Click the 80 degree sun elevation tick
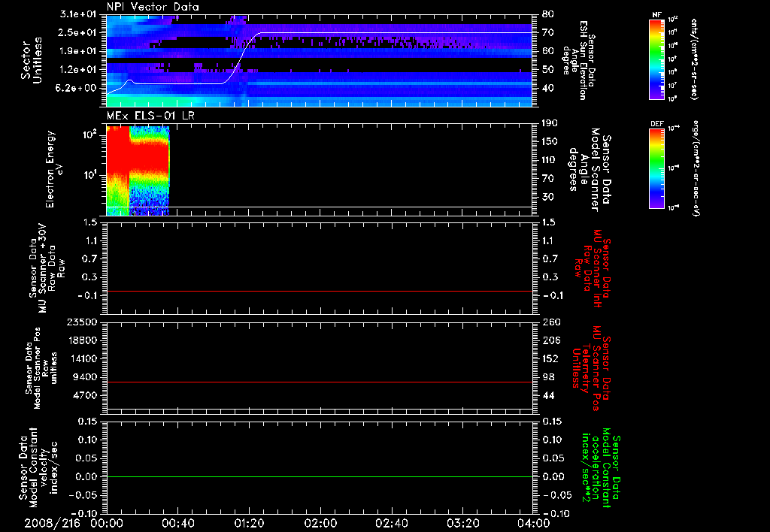 [547, 14]
